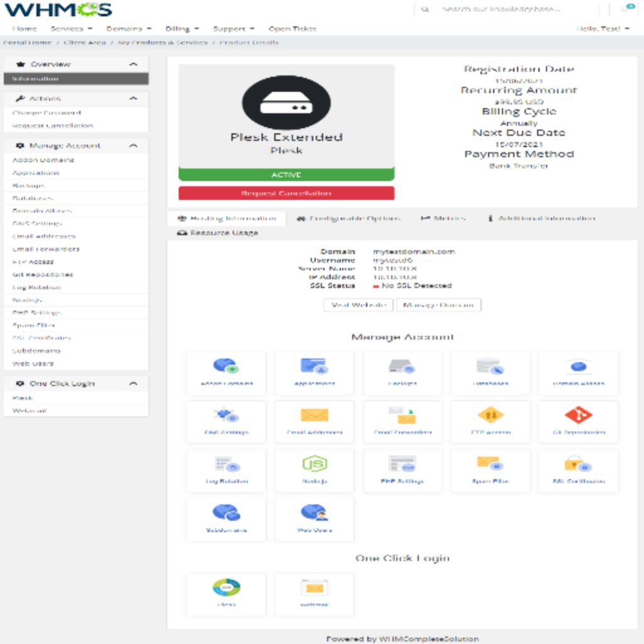The width and height of the screenshot is (644, 644).
Task: Click Change Password in the sidebar
Action: tap(47, 113)
